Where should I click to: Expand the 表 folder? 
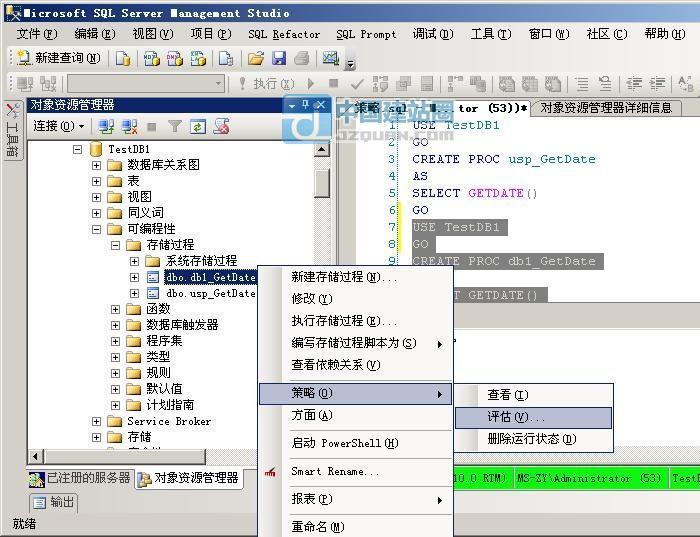[96, 181]
